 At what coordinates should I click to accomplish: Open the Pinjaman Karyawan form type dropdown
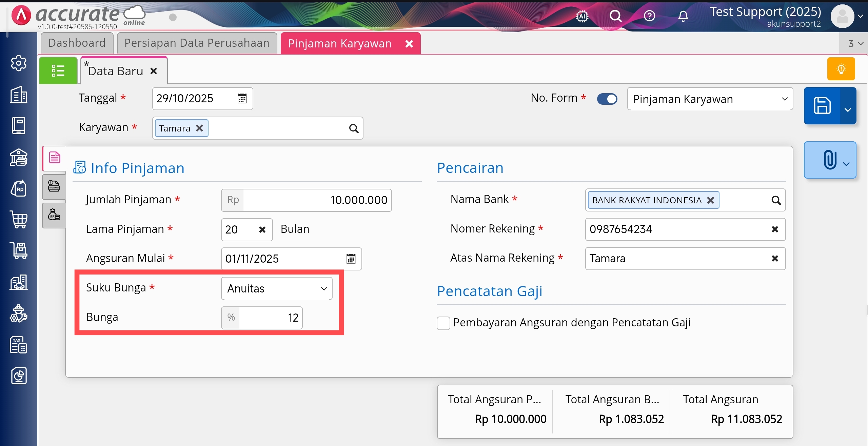[x=710, y=99]
